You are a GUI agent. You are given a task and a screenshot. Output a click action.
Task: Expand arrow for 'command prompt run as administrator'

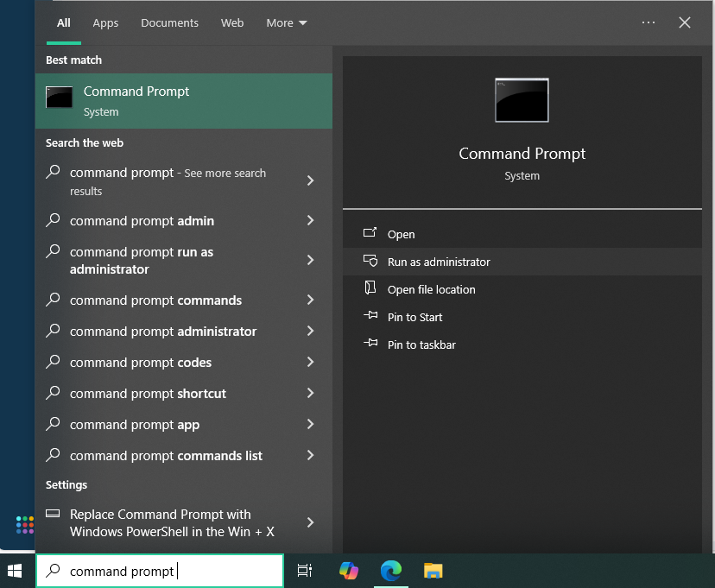(310, 260)
